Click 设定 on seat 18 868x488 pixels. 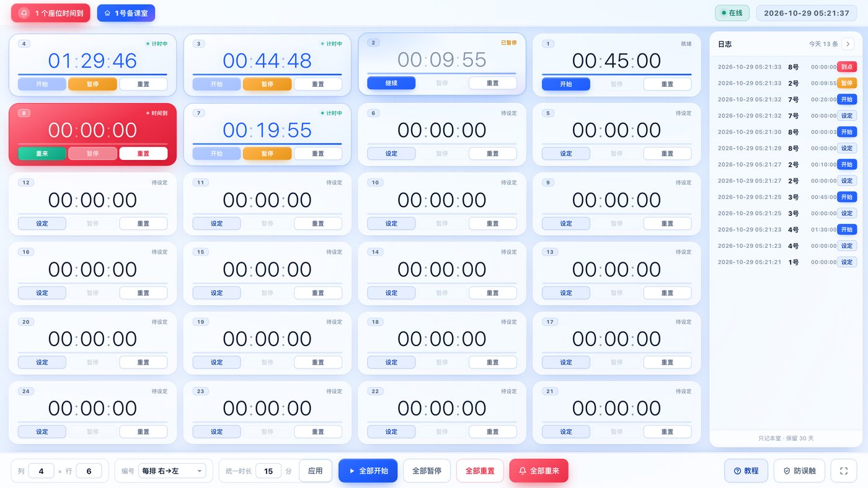391,362
